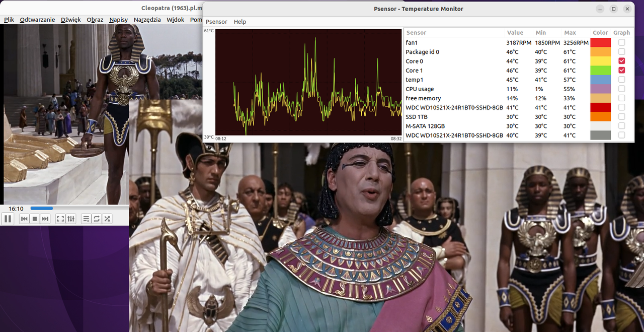Open the Widok menu in VLC
This screenshot has width=644, height=332.
coord(175,20)
